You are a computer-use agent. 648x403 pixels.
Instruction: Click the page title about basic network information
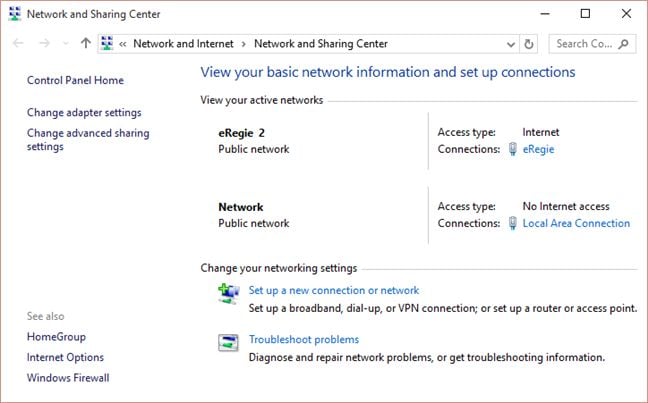click(x=388, y=72)
